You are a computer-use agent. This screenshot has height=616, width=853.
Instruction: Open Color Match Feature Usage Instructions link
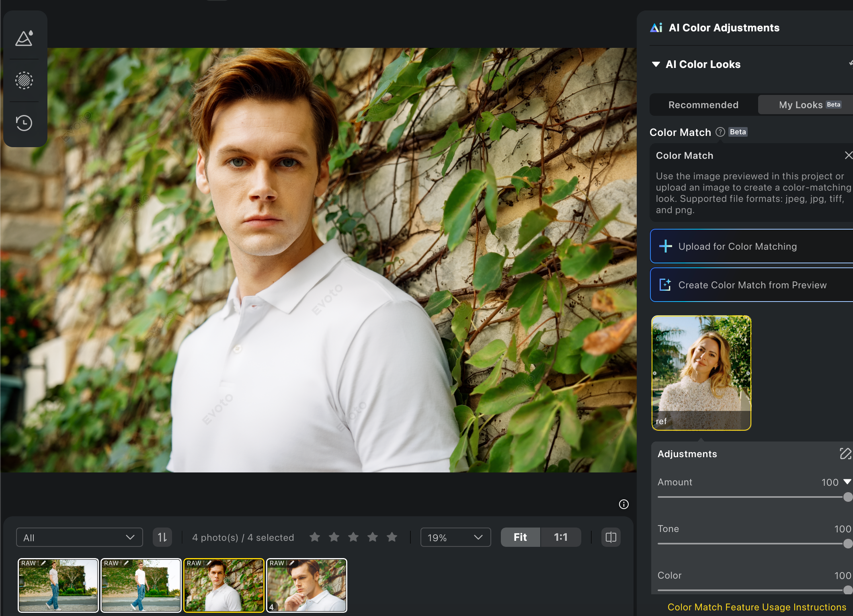[x=757, y=607]
